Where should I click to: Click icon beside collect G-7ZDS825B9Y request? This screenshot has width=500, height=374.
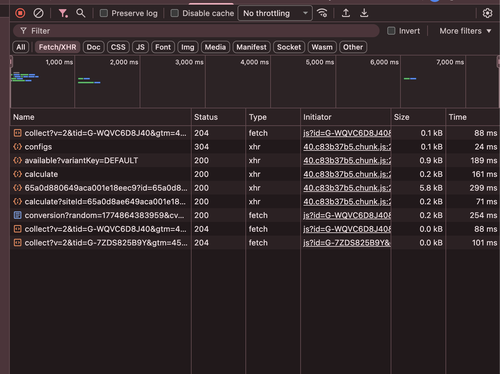click(17, 243)
